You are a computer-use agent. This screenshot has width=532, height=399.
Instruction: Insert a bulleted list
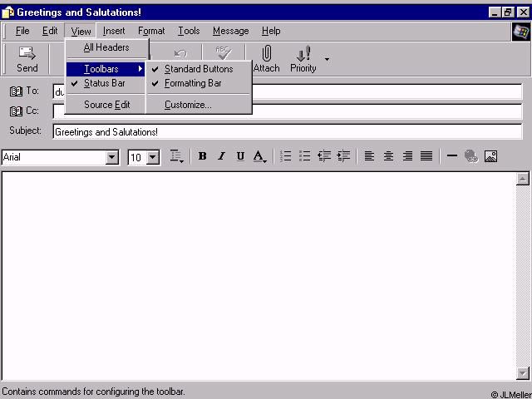point(305,156)
